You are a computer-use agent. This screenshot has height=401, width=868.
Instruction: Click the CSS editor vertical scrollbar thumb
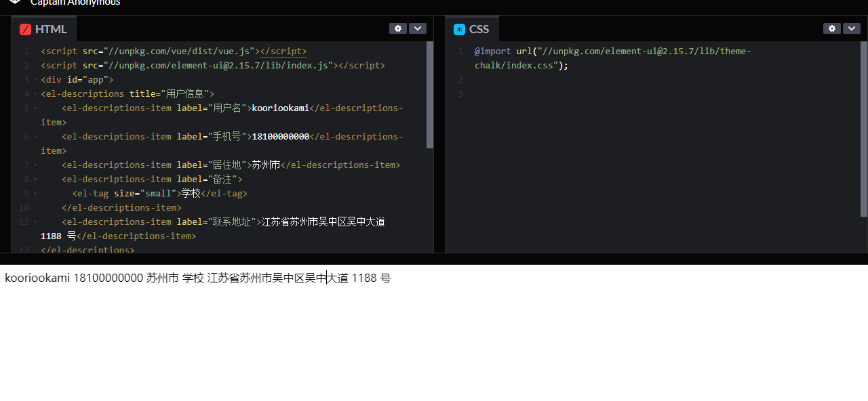pos(864,129)
